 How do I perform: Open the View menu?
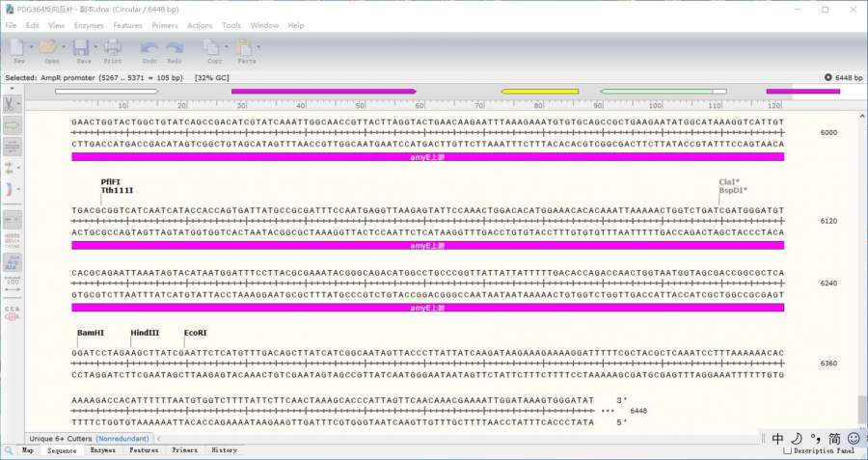click(57, 25)
